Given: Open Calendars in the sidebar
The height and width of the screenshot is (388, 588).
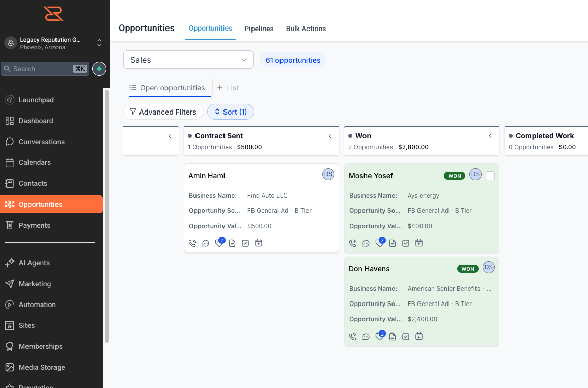Looking at the screenshot, I should pos(51,162).
